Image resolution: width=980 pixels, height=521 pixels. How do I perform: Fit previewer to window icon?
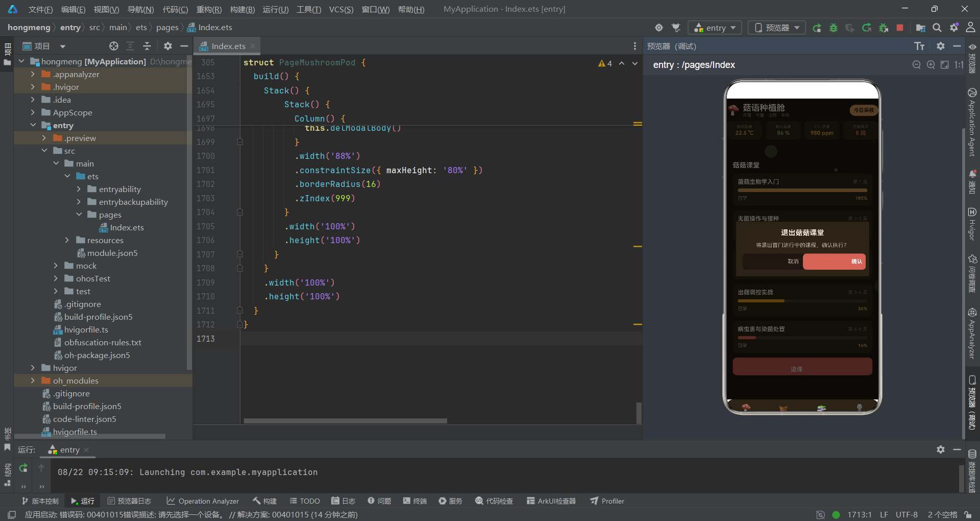945,65
